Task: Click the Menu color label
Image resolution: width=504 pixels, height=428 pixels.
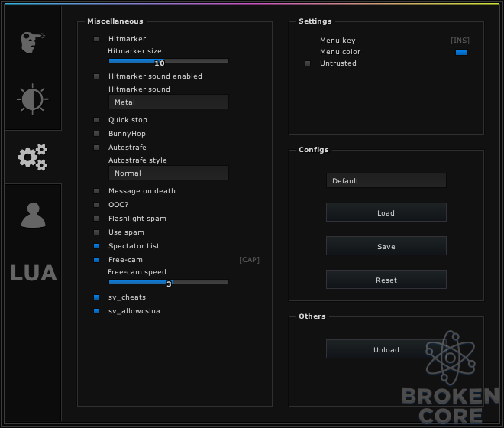Action: (x=340, y=52)
